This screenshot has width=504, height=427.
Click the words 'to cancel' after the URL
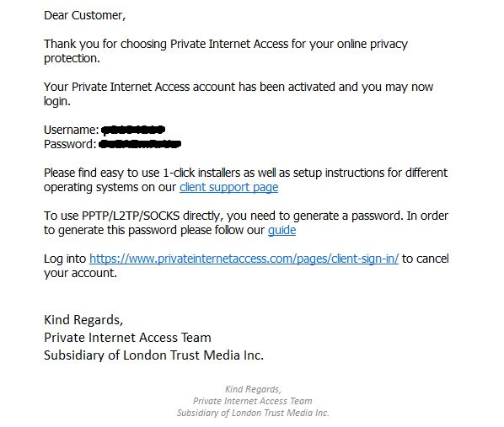point(426,259)
